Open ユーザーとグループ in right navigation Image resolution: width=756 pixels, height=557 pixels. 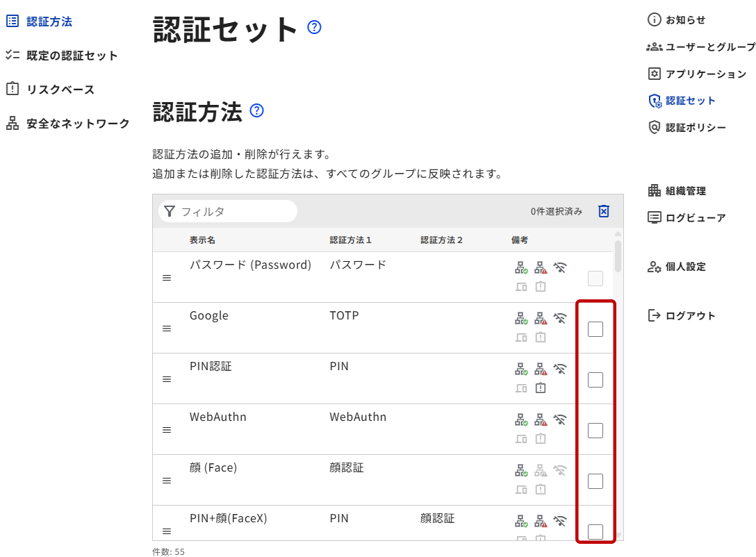point(709,47)
